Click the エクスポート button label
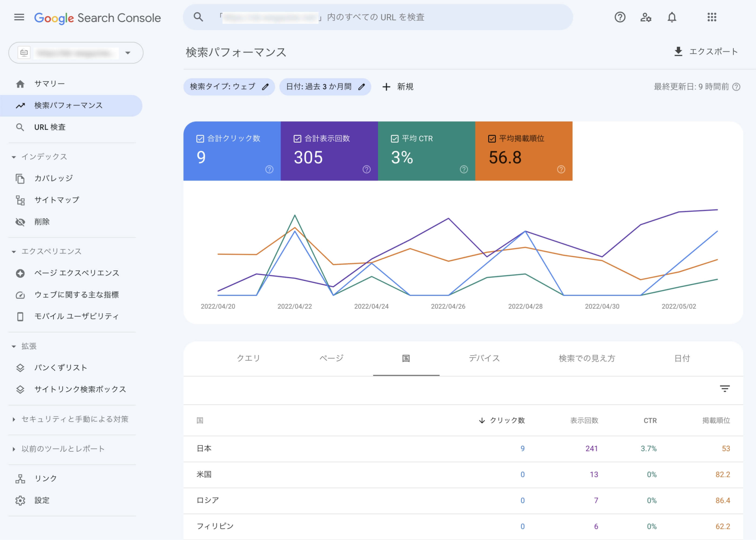 pyautogui.click(x=713, y=51)
